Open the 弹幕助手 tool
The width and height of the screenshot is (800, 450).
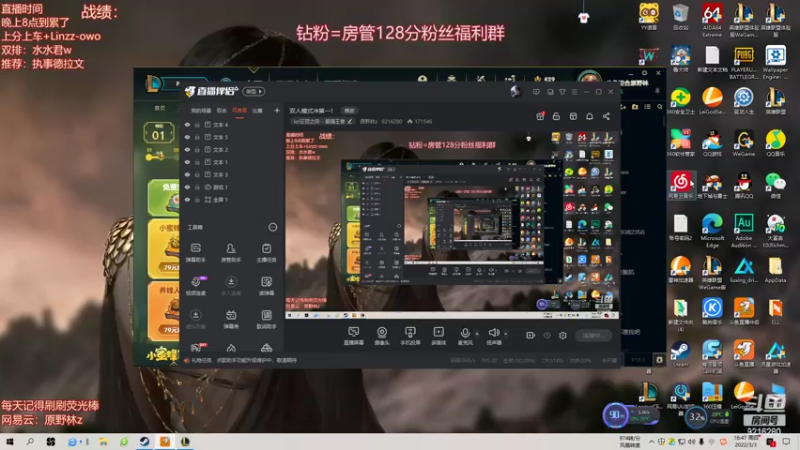(x=195, y=253)
